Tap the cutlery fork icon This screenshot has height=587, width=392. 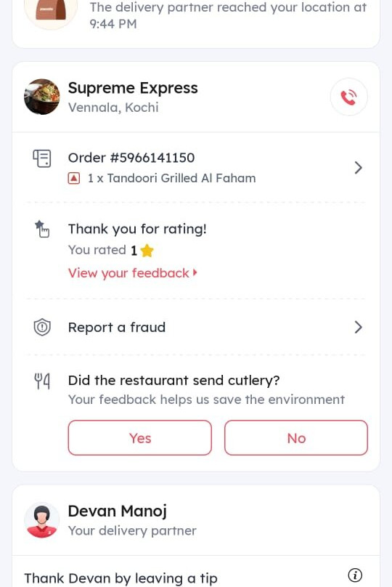pyautogui.click(x=42, y=381)
